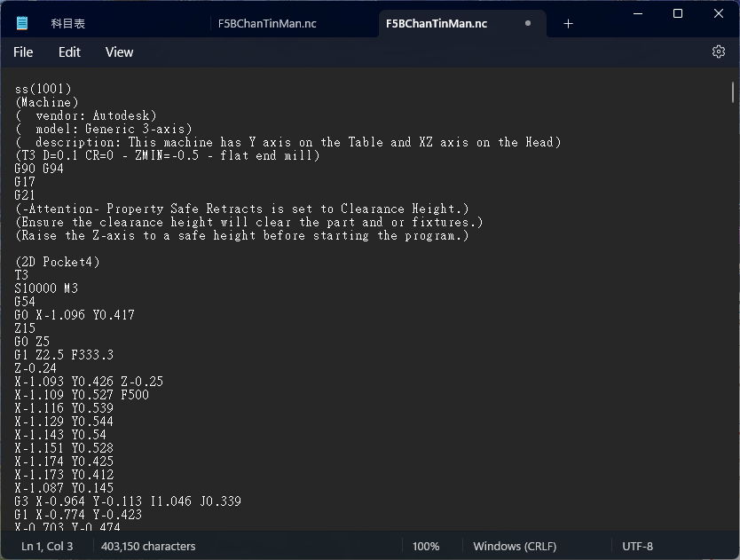The width and height of the screenshot is (740, 560).
Task: Click the UTF-8 encoding indicator
Action: tap(637, 546)
